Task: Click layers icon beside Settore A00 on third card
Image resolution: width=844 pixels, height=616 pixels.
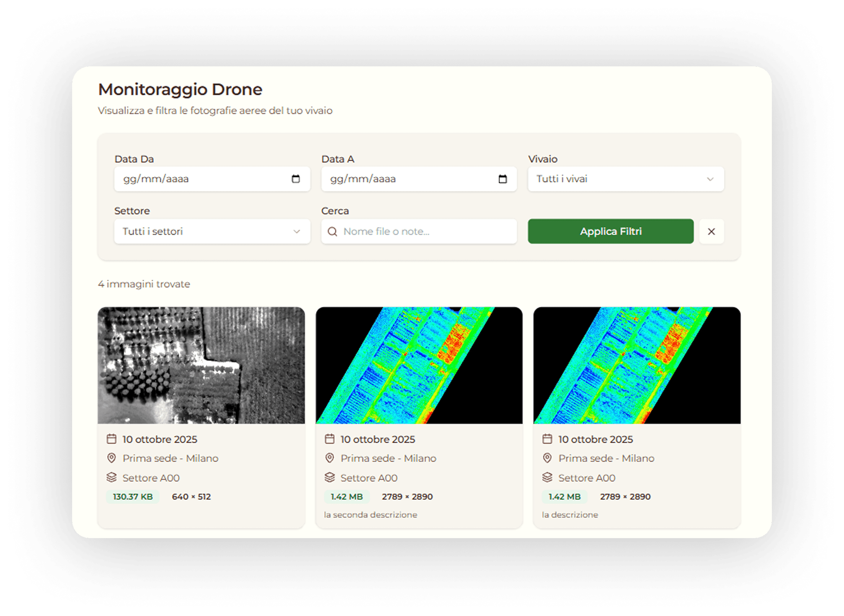Action: pyautogui.click(x=547, y=477)
